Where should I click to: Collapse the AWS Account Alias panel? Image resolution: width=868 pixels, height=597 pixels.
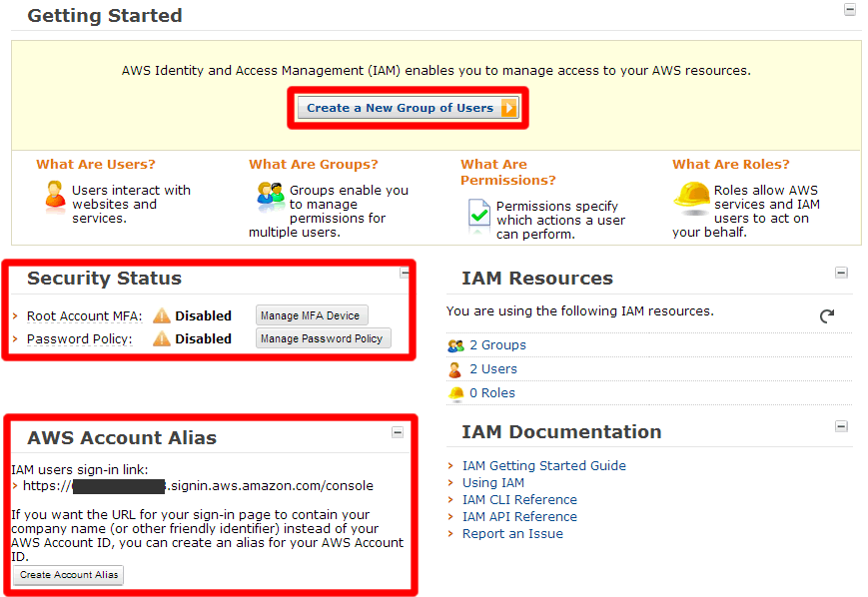click(398, 432)
